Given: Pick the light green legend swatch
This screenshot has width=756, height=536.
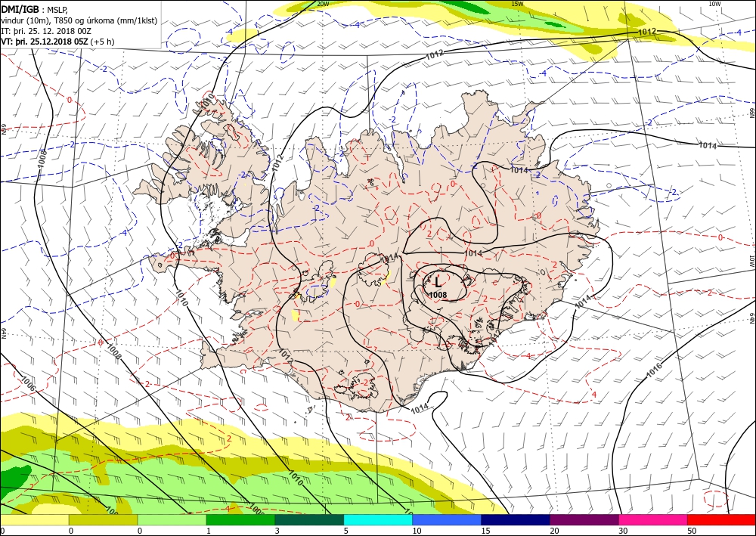Looking at the screenshot, I should pyautogui.click(x=172, y=520).
